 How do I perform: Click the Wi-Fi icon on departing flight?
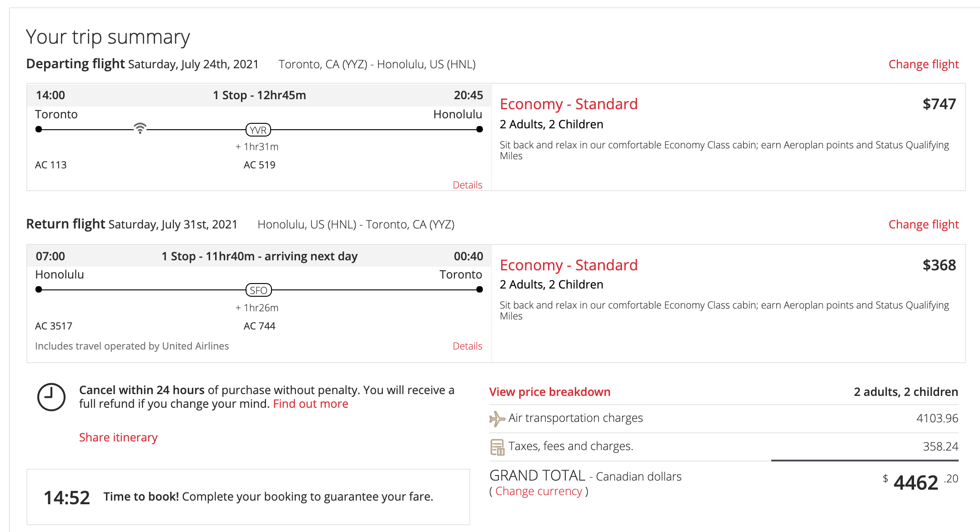coord(140,128)
